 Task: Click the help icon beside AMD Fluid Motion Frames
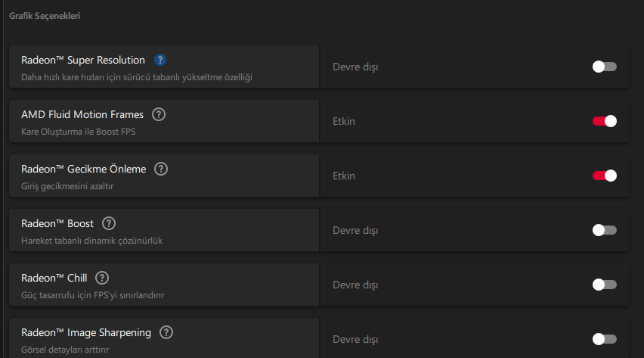click(159, 114)
